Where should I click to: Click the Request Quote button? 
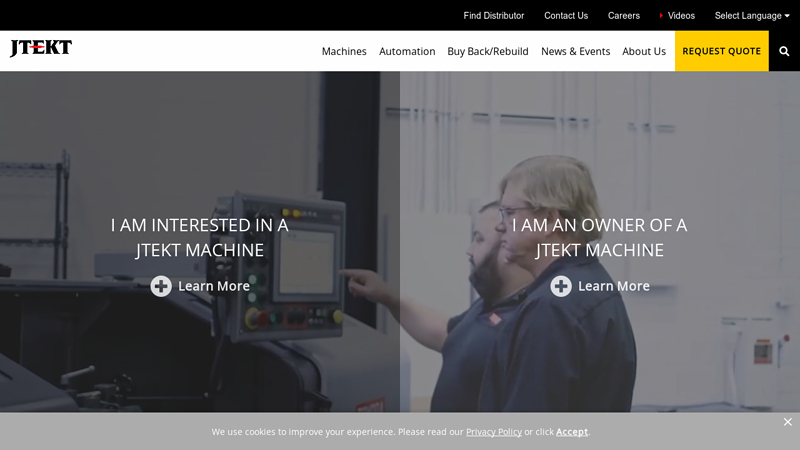pos(721,51)
